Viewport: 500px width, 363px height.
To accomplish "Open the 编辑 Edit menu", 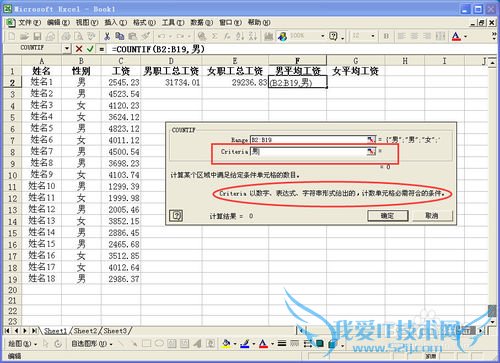I will (58, 23).
